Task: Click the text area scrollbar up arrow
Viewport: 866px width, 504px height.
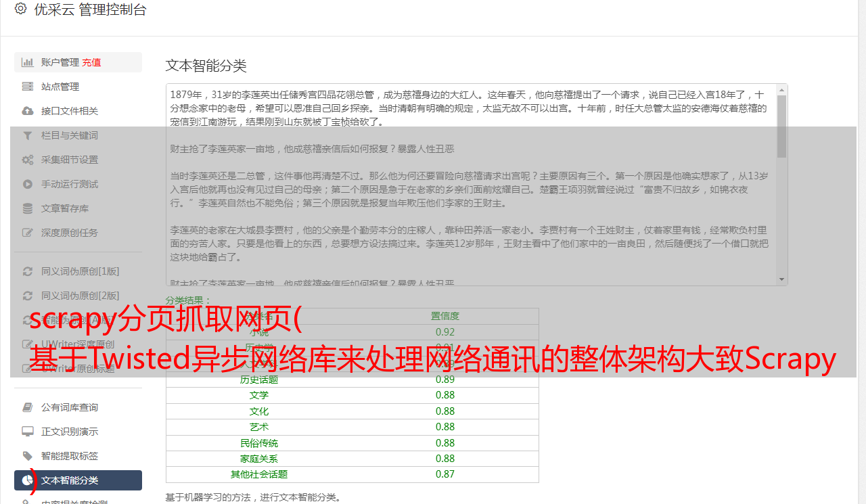Action: (x=782, y=90)
